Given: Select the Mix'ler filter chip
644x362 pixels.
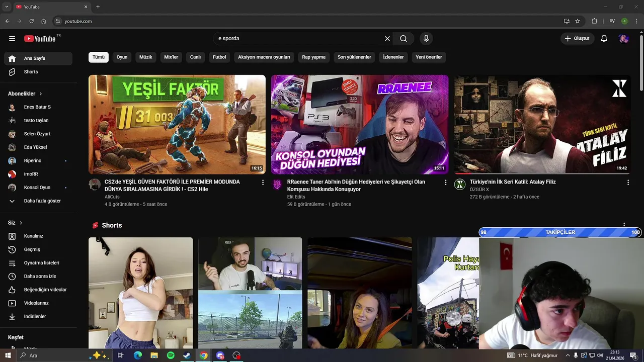Looking at the screenshot, I should click(x=171, y=57).
